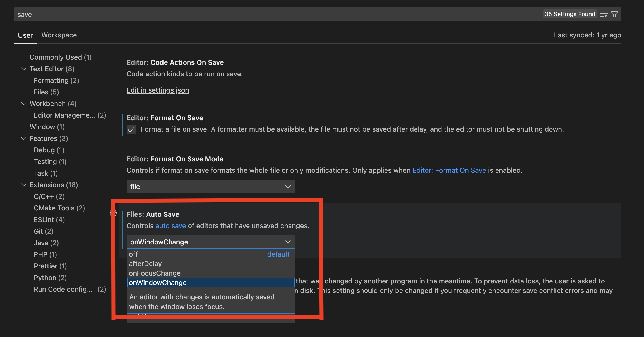This screenshot has width=644, height=337.
Task: Collapse the Workbench section
Action: [x=23, y=103]
